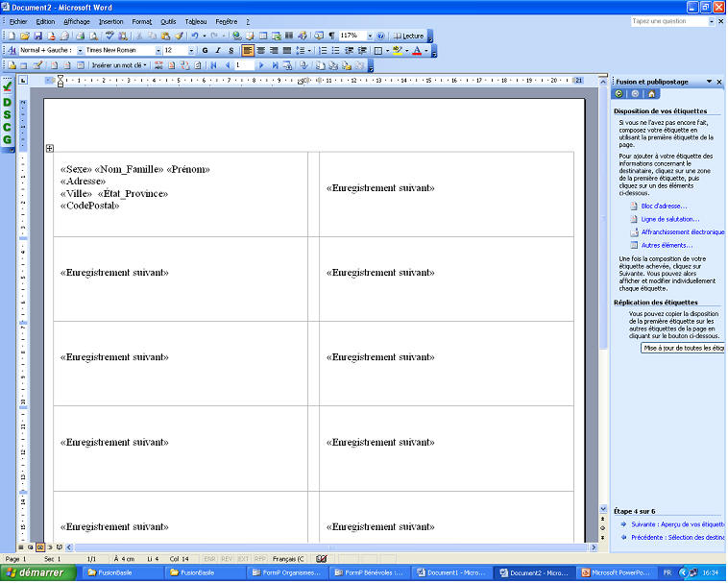The height and width of the screenshot is (583, 728).
Task: Open the Outils menu
Action: point(168,22)
